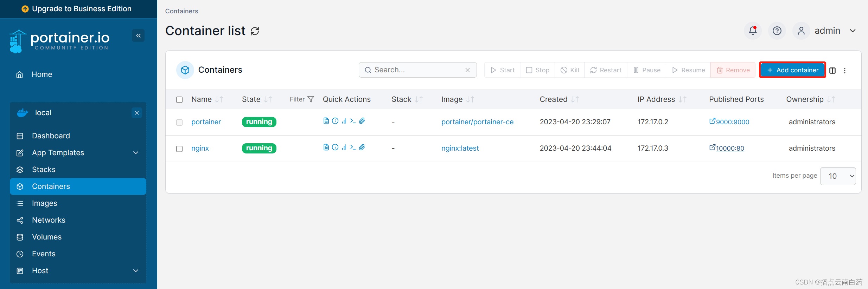Viewport: 868px width, 289px height.
Task: Open logs icon for nginx container
Action: (326, 147)
